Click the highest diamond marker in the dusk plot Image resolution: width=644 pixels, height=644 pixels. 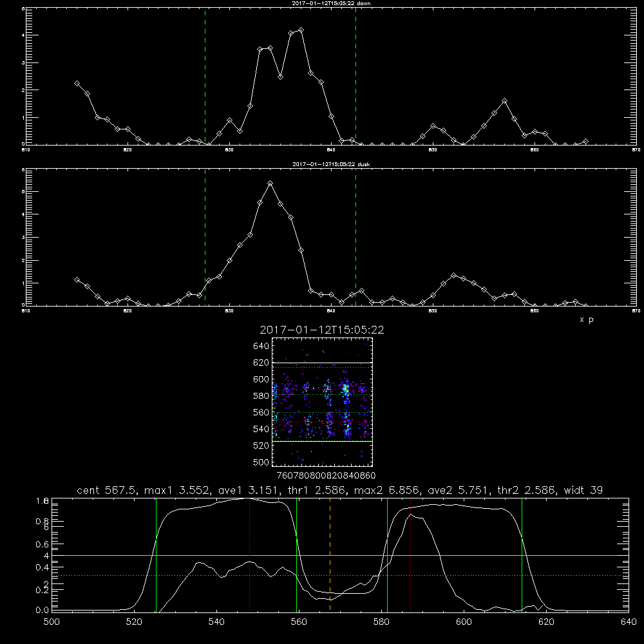(x=270, y=183)
